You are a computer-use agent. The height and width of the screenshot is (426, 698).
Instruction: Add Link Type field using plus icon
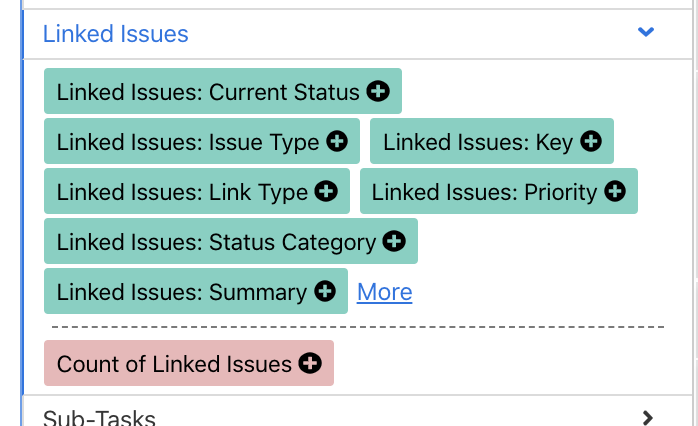point(326,192)
